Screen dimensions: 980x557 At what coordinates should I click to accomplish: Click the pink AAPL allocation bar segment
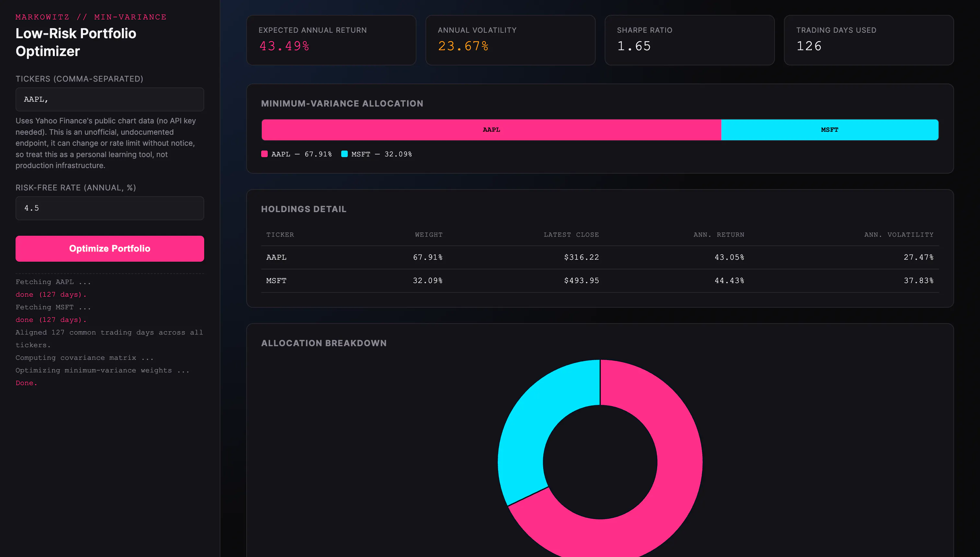491,130
